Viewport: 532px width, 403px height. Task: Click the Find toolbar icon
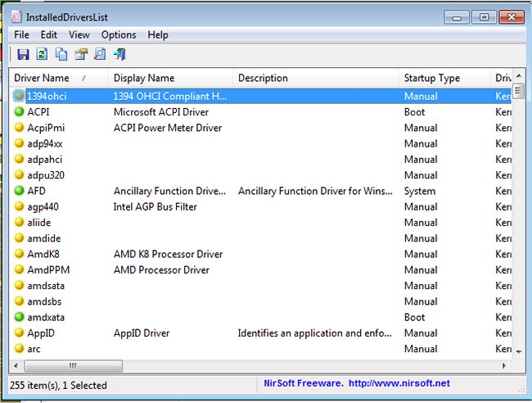pos(100,54)
